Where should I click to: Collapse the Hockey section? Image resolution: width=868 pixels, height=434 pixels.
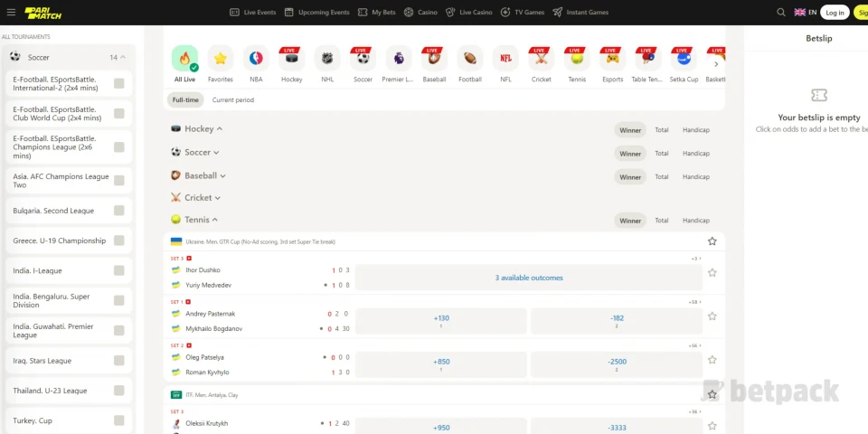tap(220, 129)
